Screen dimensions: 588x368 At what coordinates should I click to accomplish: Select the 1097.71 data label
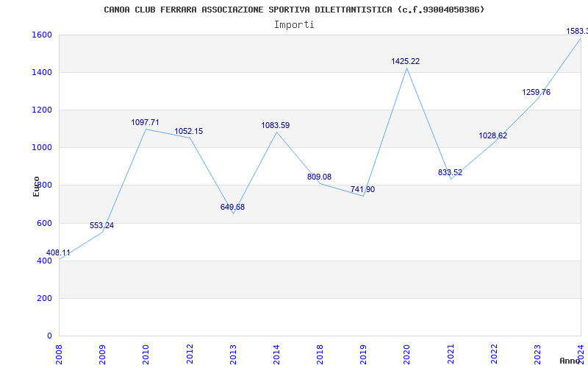145,122
